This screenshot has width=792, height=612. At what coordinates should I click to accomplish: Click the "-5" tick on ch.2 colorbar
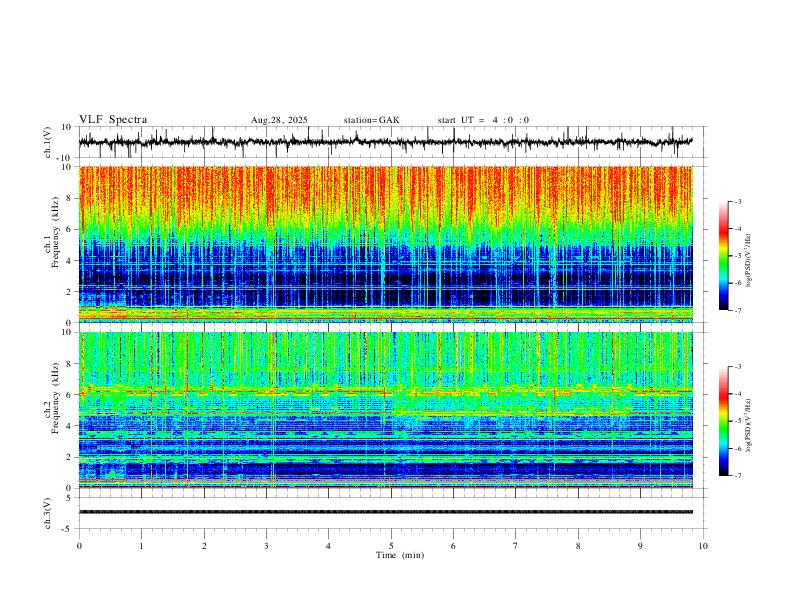click(738, 421)
